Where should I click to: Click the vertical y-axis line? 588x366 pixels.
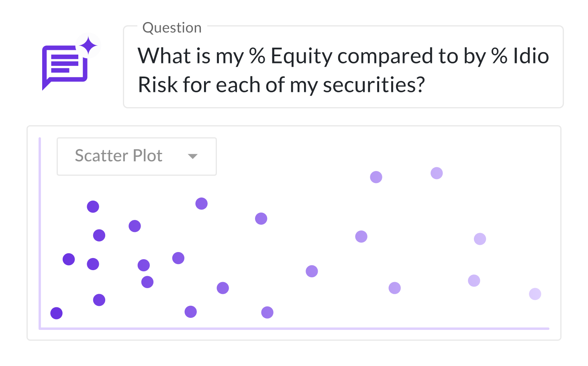[40, 233]
